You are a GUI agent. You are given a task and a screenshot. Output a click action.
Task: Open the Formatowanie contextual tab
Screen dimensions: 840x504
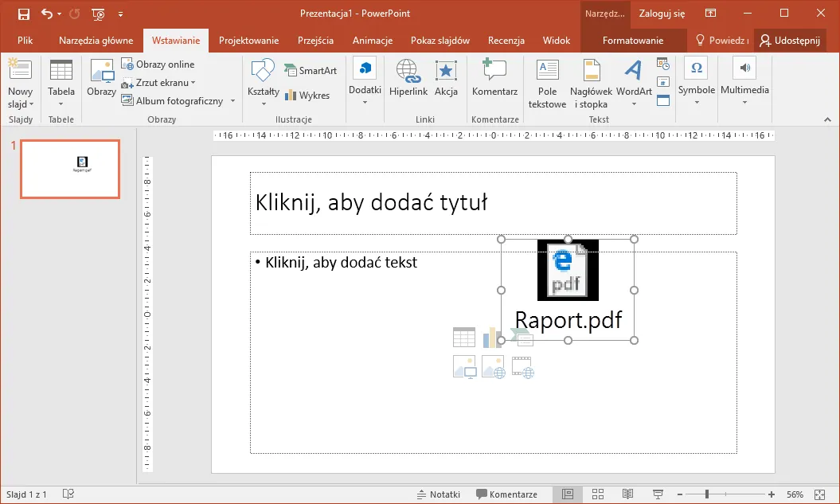(633, 40)
